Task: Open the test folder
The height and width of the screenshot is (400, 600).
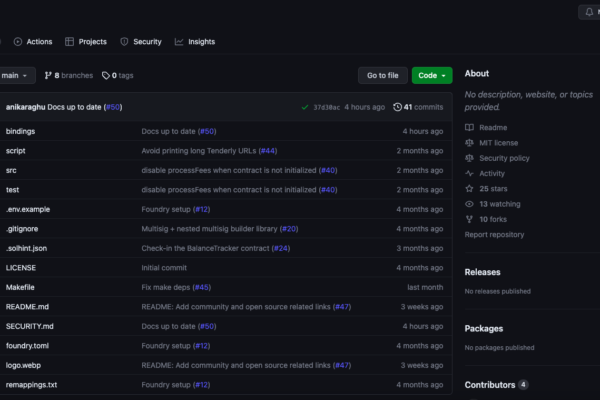Action: (x=12, y=190)
